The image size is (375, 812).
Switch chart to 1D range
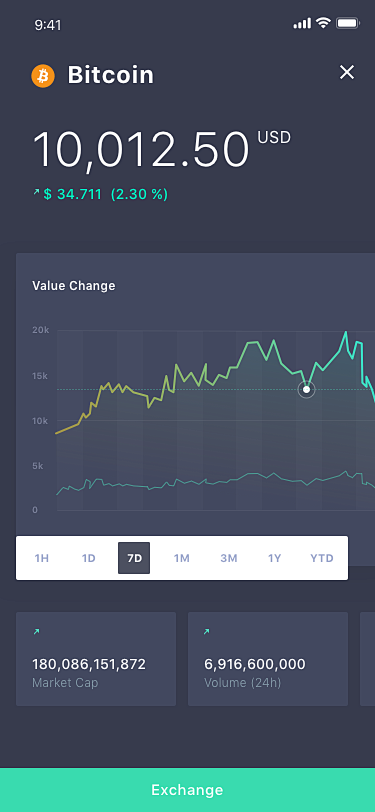pyautogui.click(x=89, y=558)
